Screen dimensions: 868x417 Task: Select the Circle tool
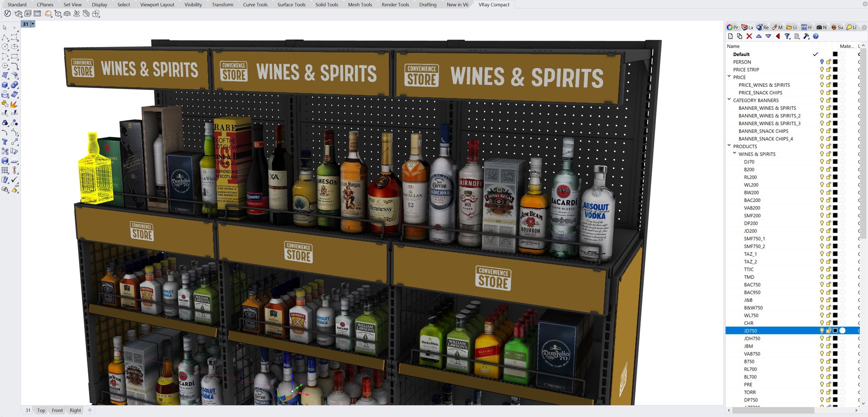(5, 47)
